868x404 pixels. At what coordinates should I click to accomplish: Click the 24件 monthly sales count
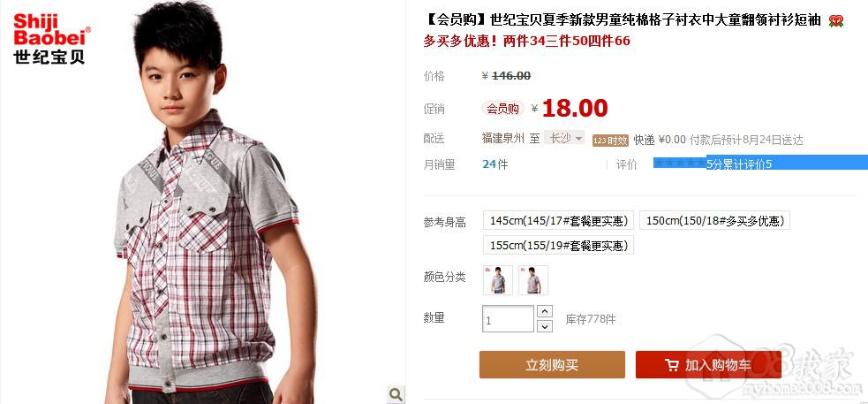click(494, 164)
